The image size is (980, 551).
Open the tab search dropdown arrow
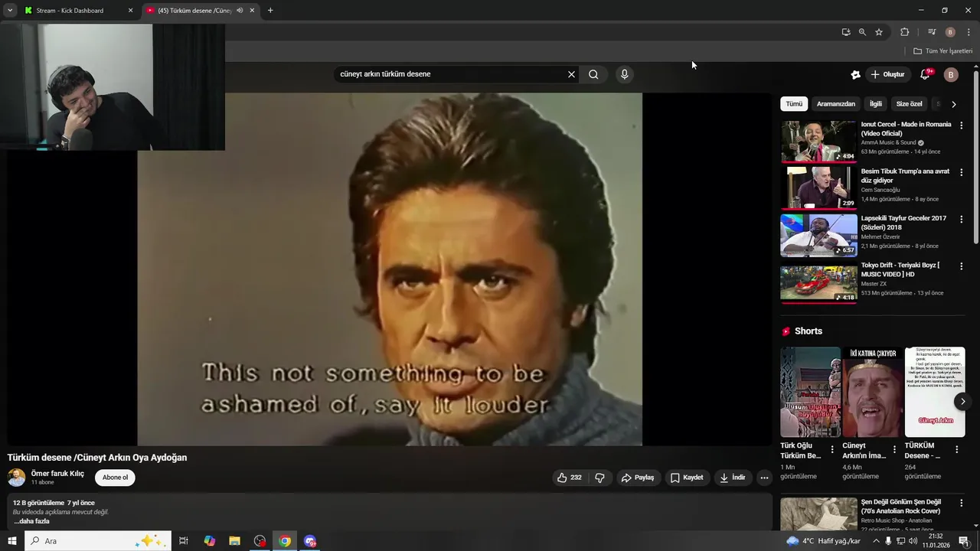click(10, 11)
